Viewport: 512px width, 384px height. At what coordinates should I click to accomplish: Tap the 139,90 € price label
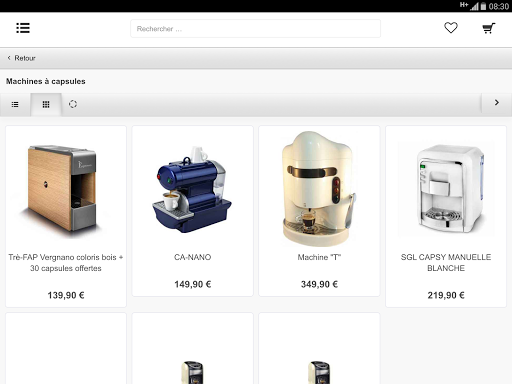(66, 295)
